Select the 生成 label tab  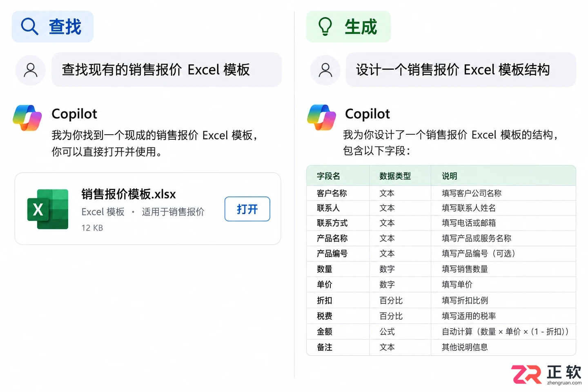pos(348,27)
